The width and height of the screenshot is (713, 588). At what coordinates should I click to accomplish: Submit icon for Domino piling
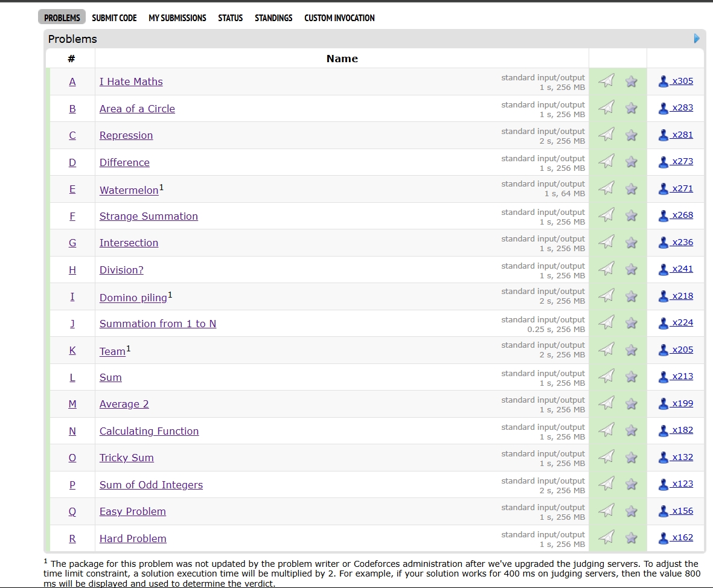point(606,296)
